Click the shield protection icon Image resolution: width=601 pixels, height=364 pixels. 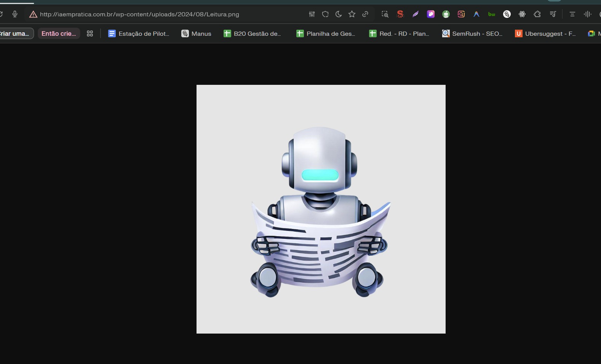click(325, 14)
